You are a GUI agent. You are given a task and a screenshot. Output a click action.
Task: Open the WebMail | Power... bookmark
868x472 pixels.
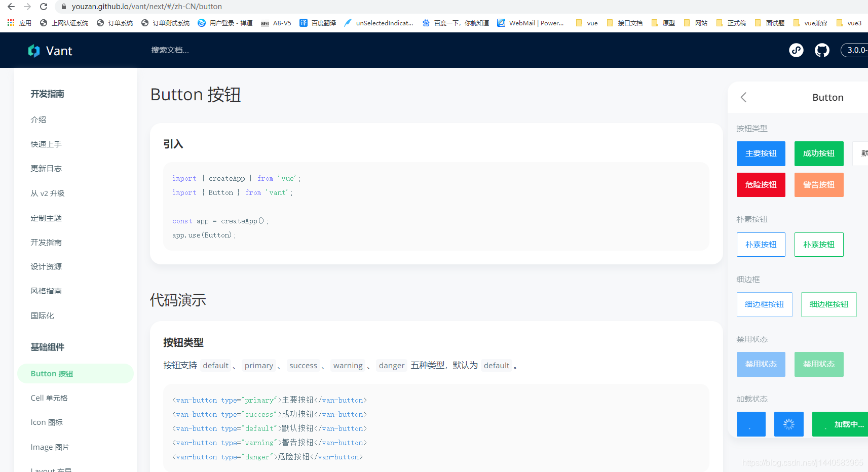coord(530,22)
